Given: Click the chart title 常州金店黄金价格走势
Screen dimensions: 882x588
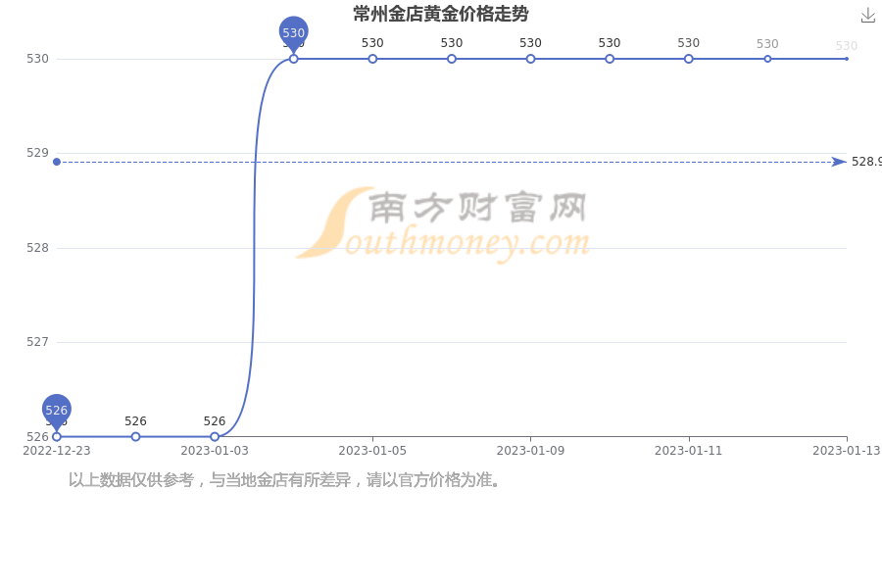Looking at the screenshot, I should click(441, 14).
